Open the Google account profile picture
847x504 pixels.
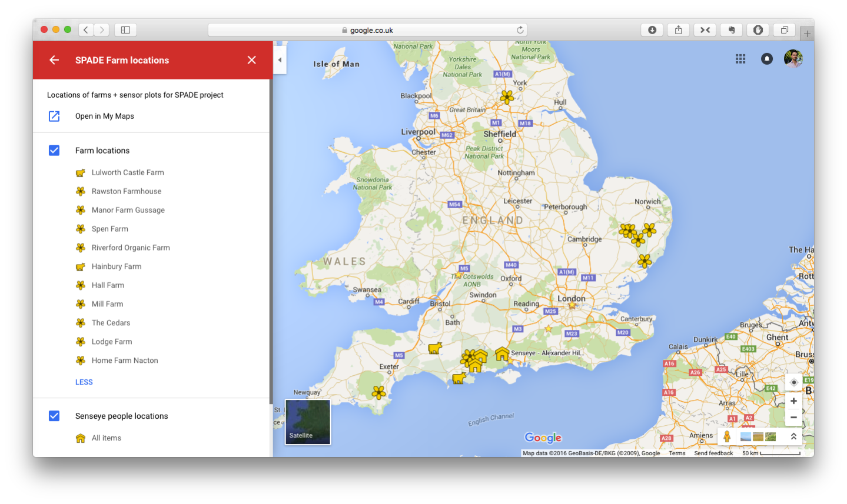coord(793,59)
